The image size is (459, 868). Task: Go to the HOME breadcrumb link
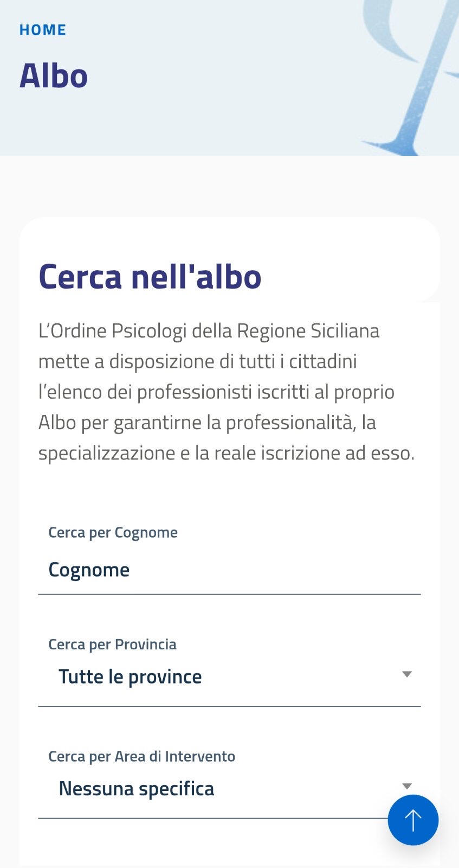[x=43, y=30]
